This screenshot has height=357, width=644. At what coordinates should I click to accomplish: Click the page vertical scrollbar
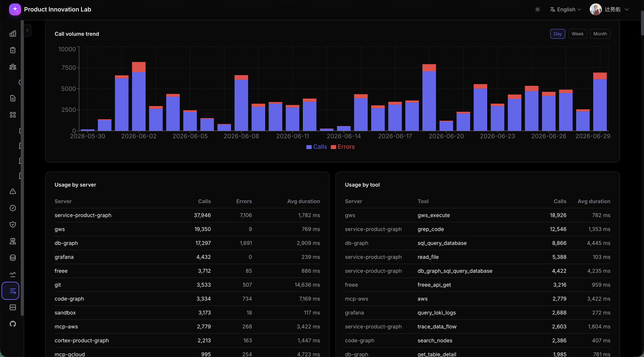(x=642, y=23)
